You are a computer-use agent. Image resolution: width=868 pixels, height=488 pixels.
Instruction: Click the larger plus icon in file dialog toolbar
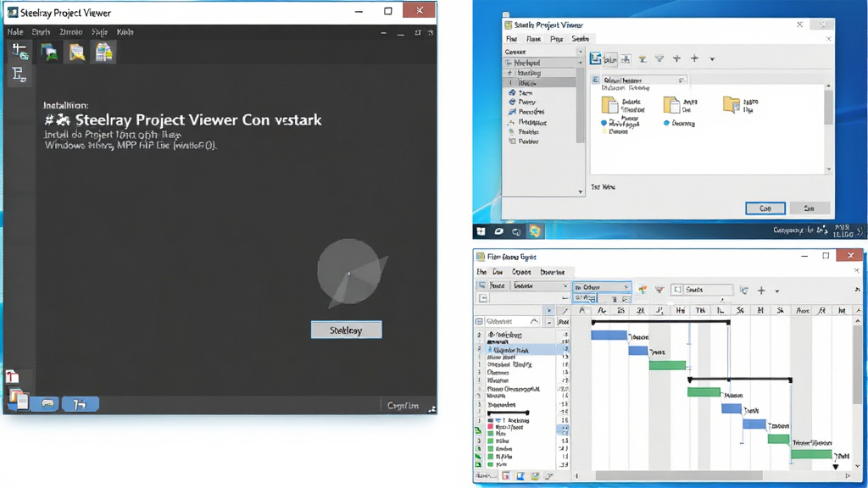pos(694,58)
